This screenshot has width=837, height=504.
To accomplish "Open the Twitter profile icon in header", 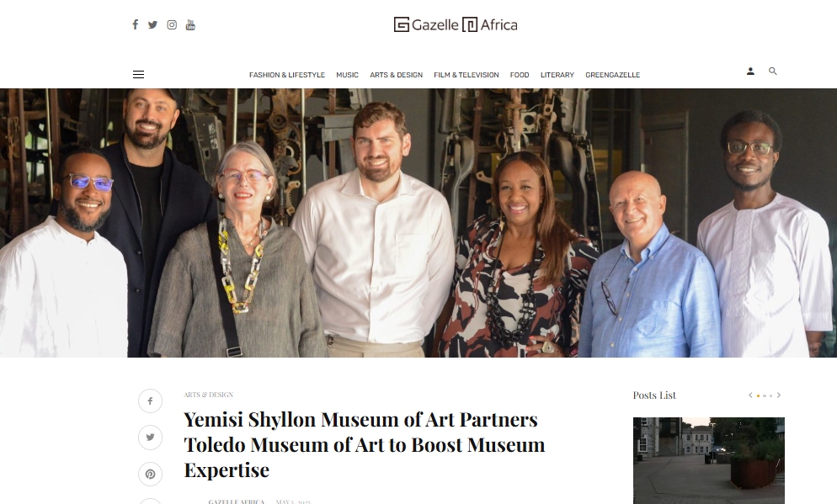I will pos(152,24).
